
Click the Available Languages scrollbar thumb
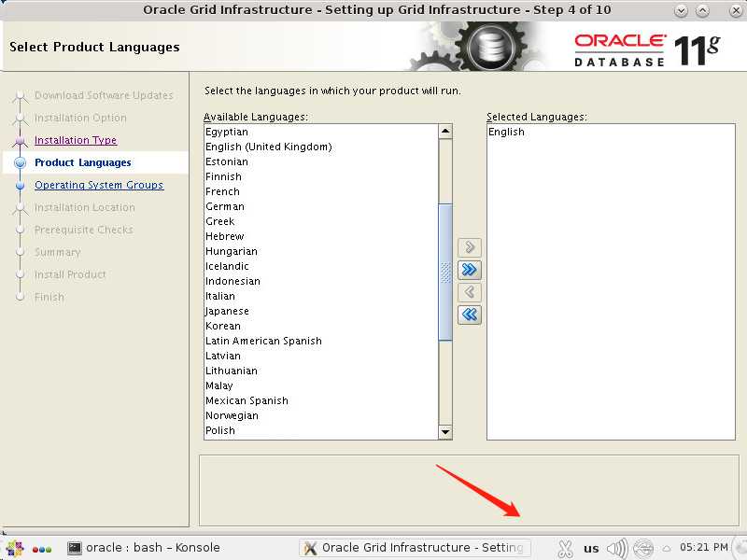coord(445,272)
